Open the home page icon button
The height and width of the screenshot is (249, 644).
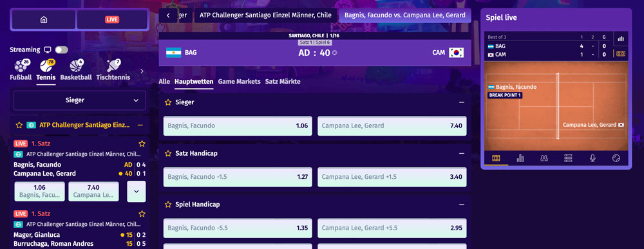(x=44, y=20)
